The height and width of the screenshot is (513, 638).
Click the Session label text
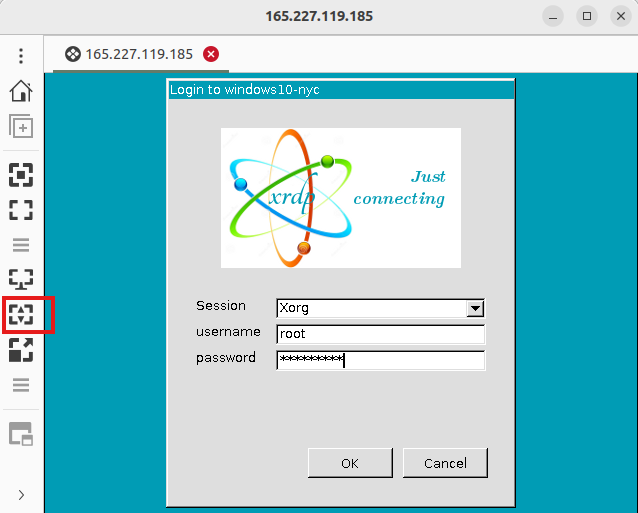coord(221,306)
